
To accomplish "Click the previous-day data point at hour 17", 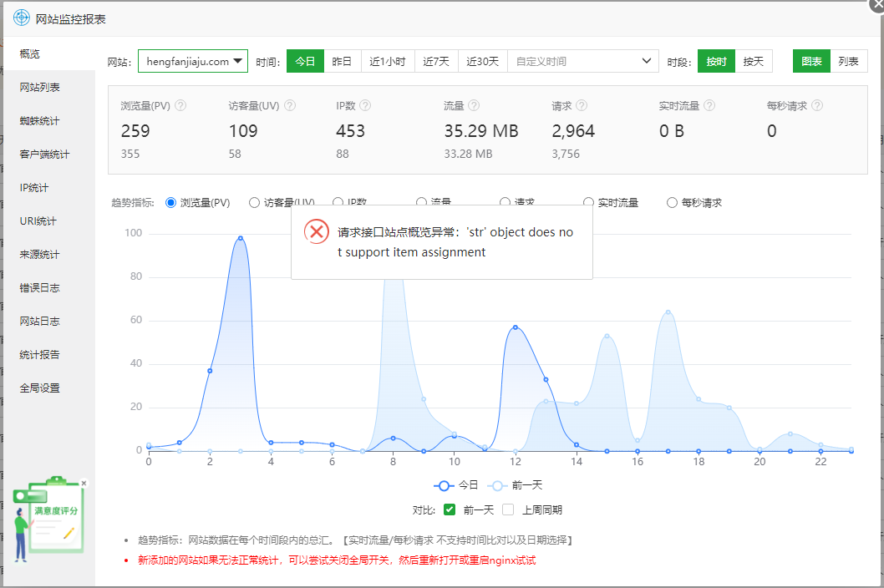I will 668,312.
